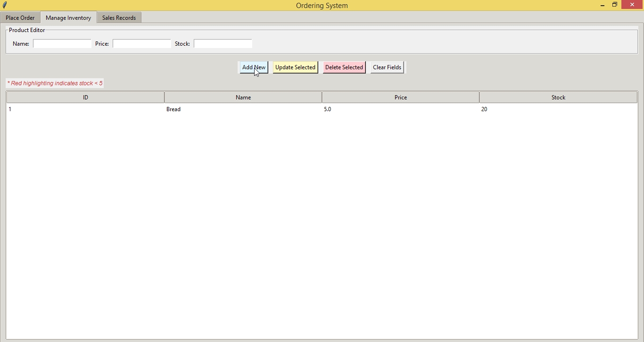
Task: Open the Sales Records tab
Action: tap(119, 18)
